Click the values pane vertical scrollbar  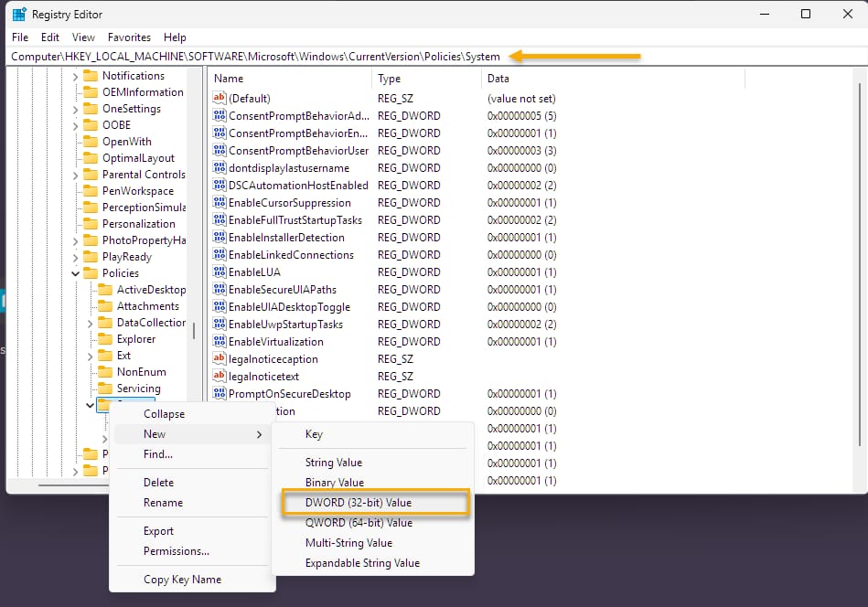tap(860, 264)
